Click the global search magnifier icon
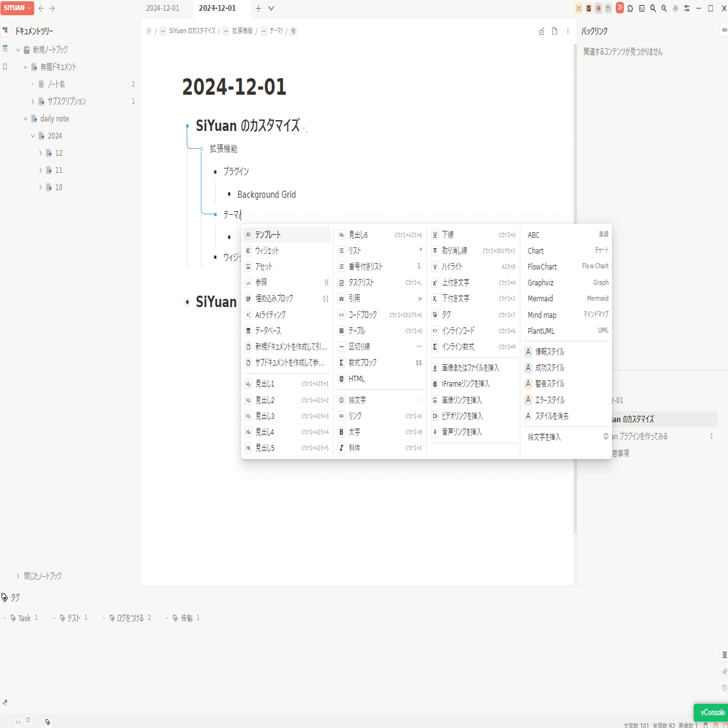 (x=653, y=8)
